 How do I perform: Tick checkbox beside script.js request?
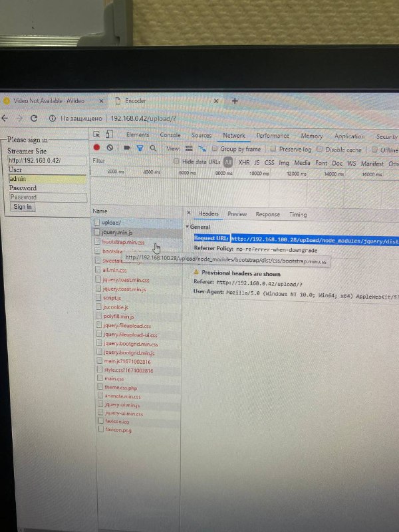coord(98,297)
